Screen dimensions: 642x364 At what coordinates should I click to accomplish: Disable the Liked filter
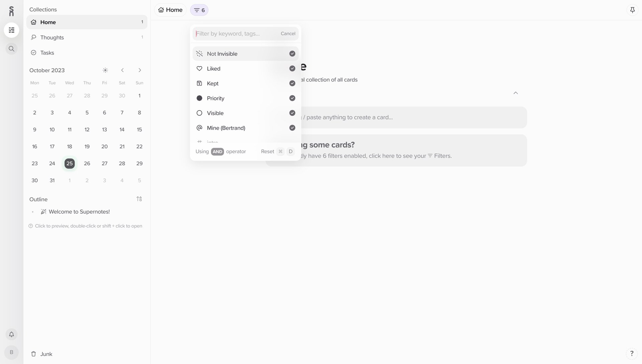292,68
